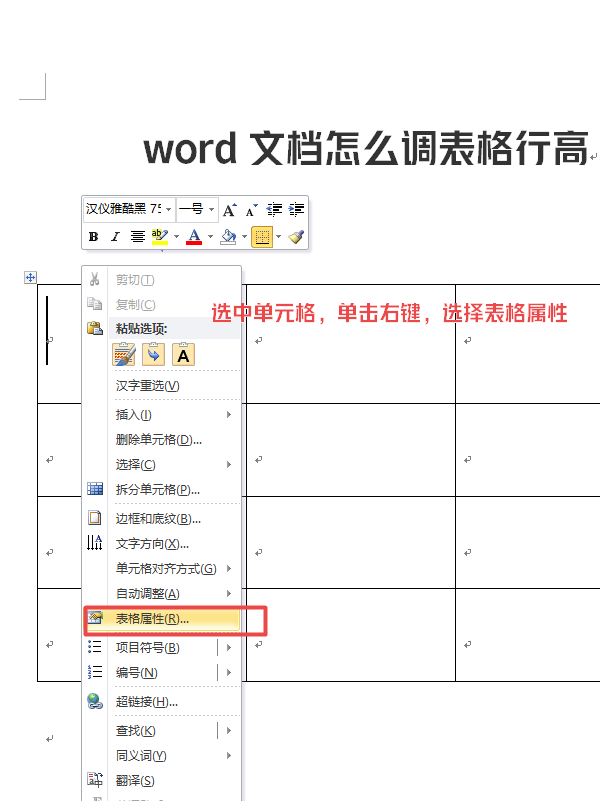This screenshot has width=600, height=801.
Task: Choose the keep source formatting paste icon
Action: point(124,354)
